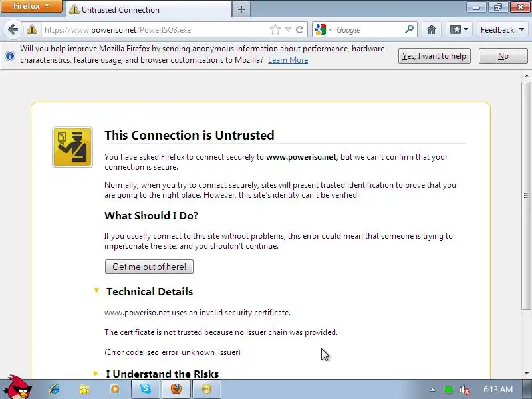
Task: Click the warning site identity icon in URL bar
Action: coord(32,29)
